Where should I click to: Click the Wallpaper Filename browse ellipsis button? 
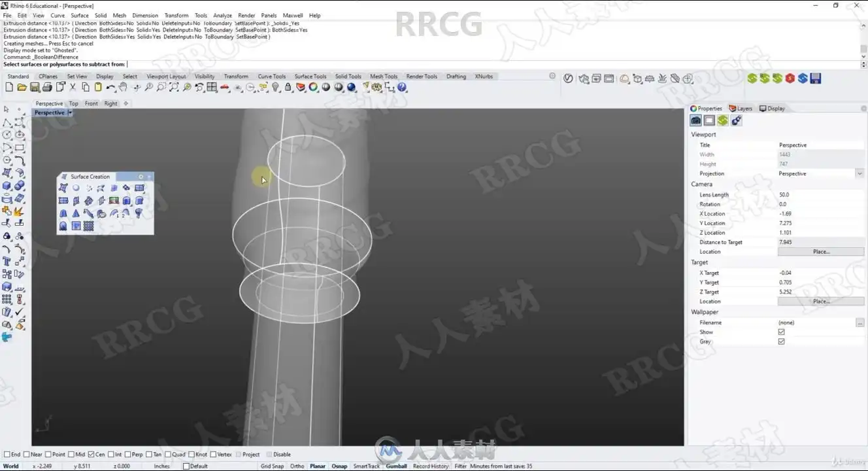[860, 323]
